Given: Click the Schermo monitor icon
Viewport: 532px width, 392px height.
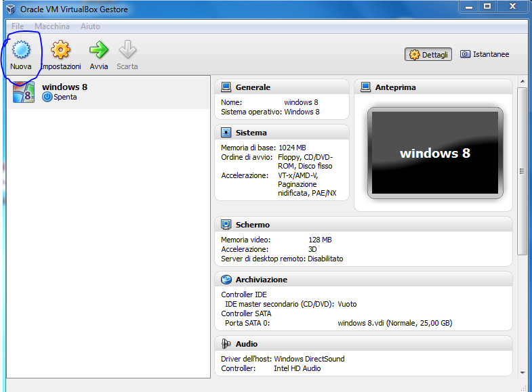Looking at the screenshot, I should click(x=226, y=225).
